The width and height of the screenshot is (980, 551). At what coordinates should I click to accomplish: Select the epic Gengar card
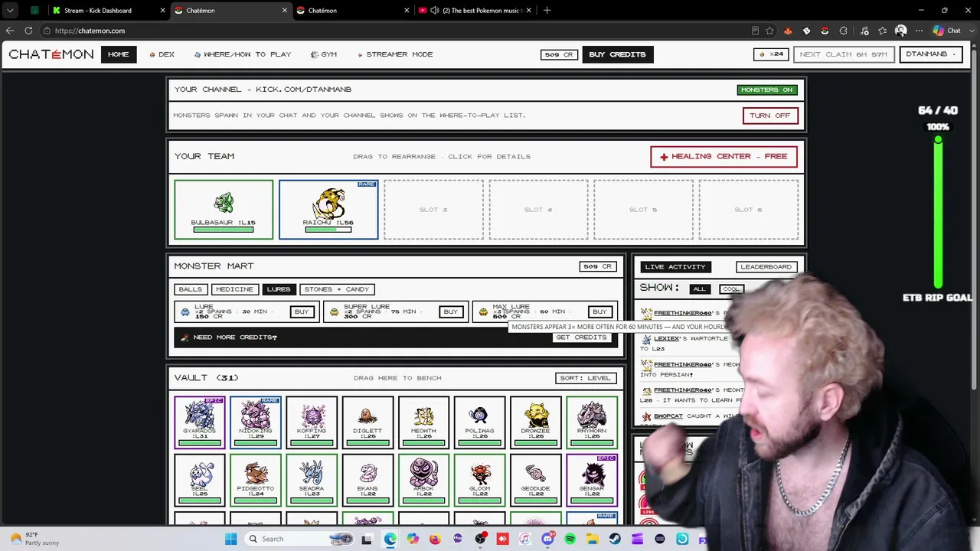coord(592,480)
